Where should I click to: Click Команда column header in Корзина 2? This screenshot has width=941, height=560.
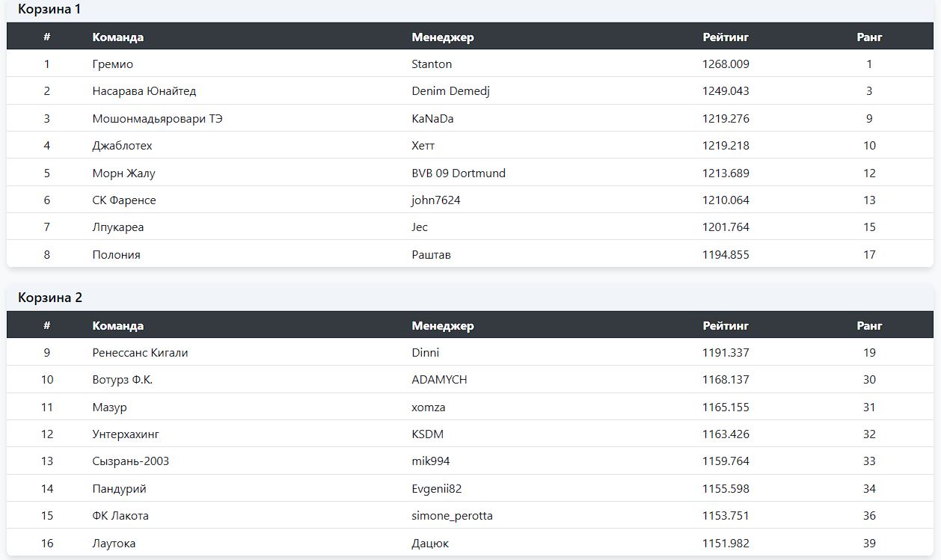tap(118, 326)
